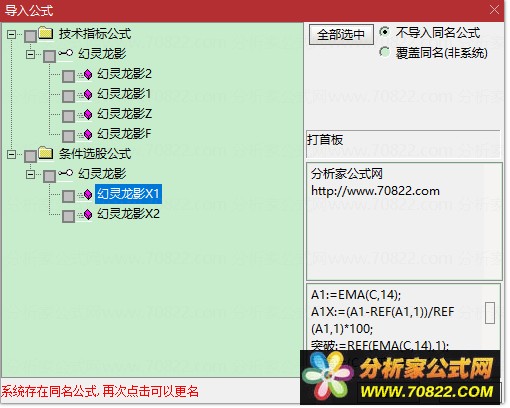The height and width of the screenshot is (408, 510).
Task: Click the magenta diamond icon beside 幻灵龙影X2
Action: 88,214
